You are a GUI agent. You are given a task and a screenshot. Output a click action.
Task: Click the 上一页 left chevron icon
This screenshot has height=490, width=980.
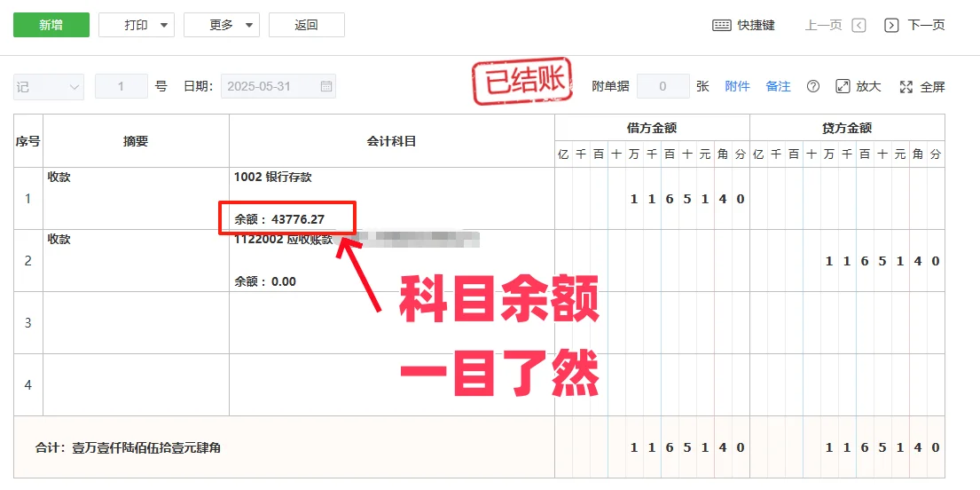tap(858, 25)
